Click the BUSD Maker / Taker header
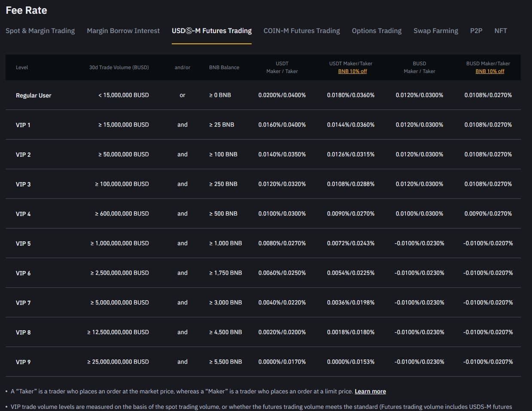This screenshot has height=411, width=532. tap(420, 67)
